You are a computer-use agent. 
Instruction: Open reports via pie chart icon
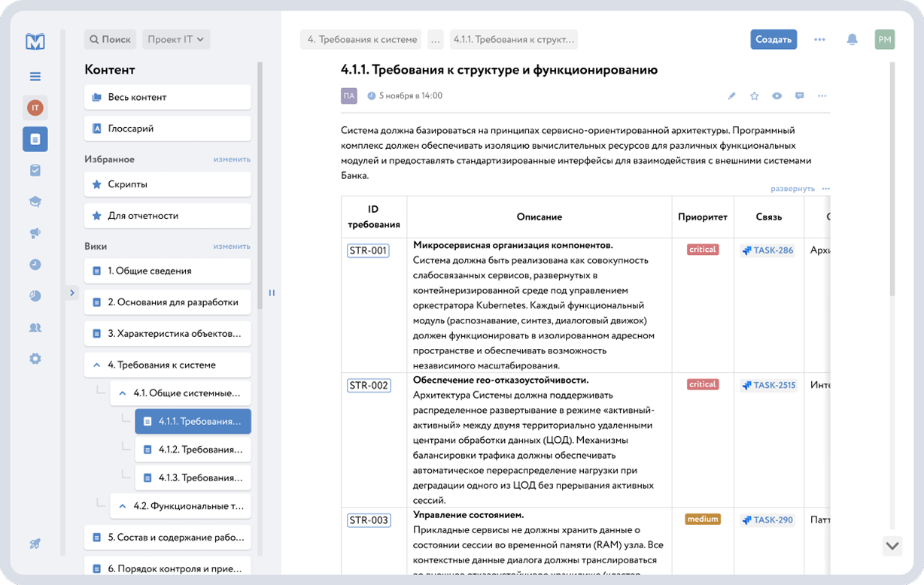point(35,296)
